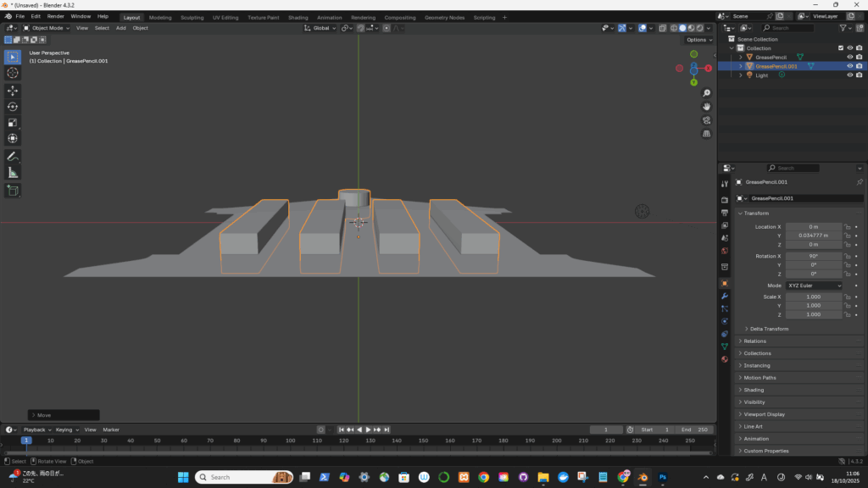Click the viewport pan hand icon
The image size is (868, 488).
[706, 107]
